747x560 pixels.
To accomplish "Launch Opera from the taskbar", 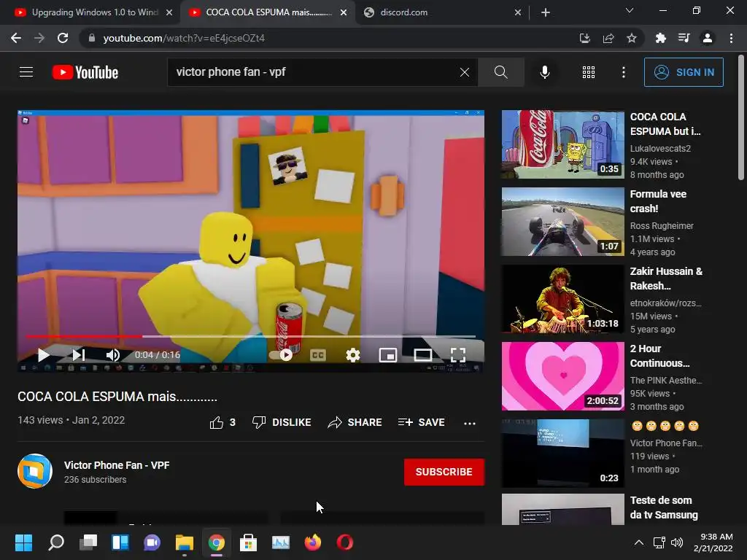I will click(x=345, y=542).
